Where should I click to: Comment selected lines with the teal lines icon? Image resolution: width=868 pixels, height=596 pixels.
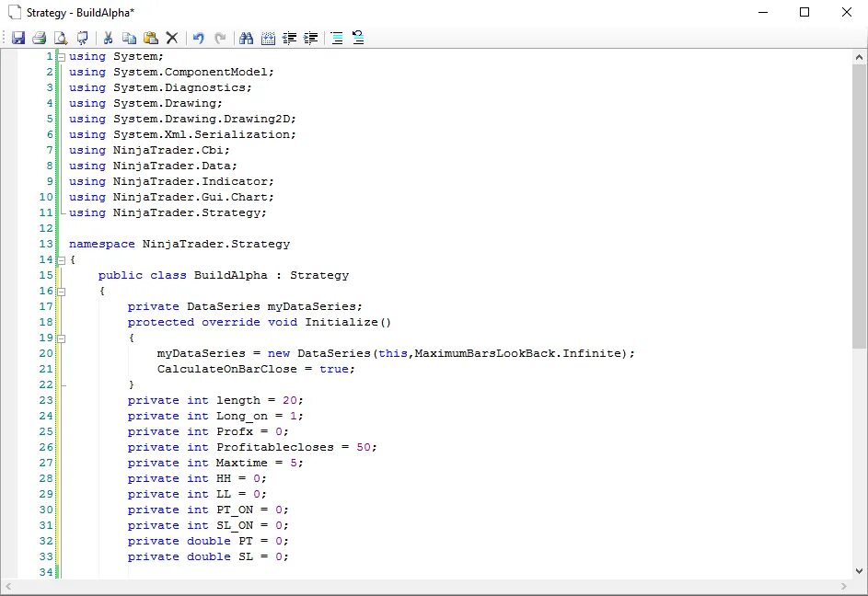tap(337, 38)
